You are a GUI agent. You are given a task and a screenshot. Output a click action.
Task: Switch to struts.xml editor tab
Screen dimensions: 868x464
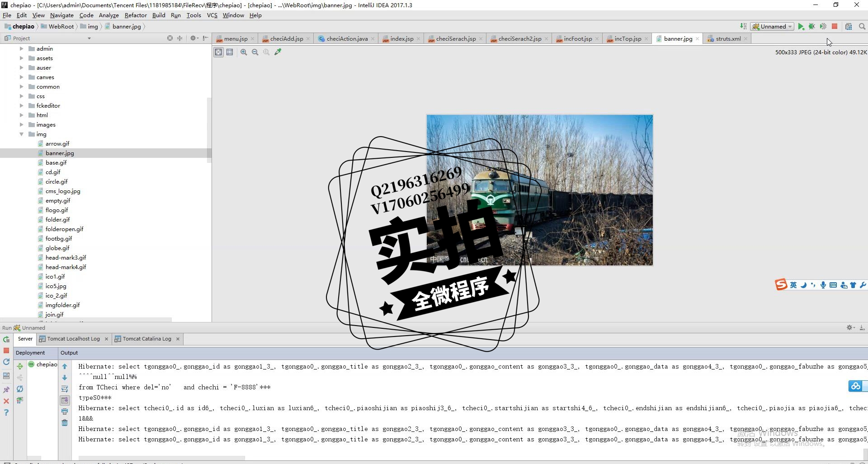[x=728, y=39]
